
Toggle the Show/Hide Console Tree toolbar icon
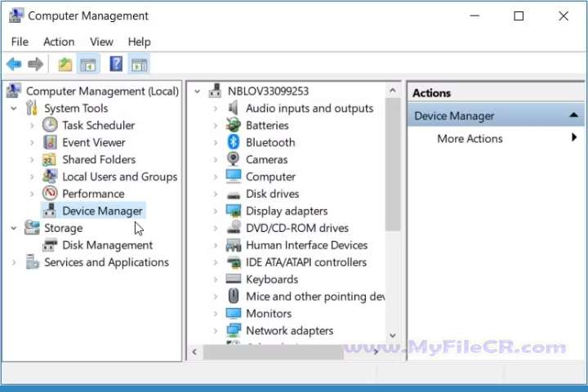[88, 65]
